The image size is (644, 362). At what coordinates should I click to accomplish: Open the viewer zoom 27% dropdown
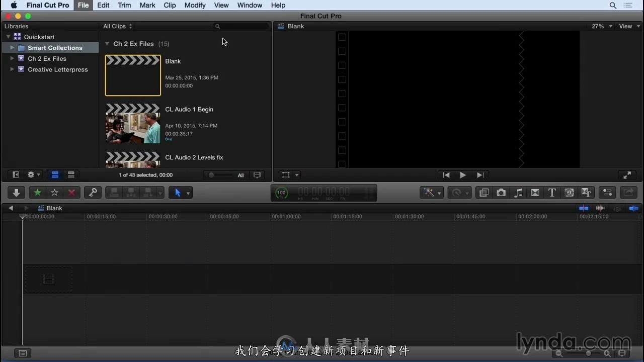pos(602,26)
